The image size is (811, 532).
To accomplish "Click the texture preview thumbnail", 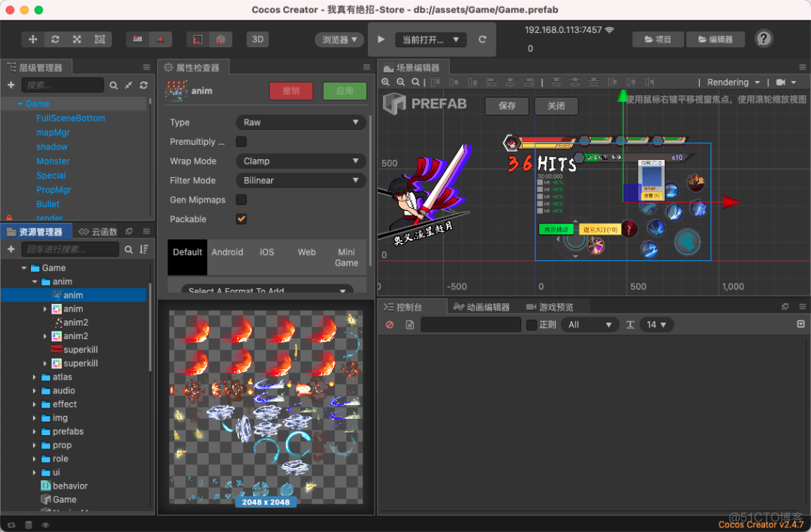I will pos(266,407).
